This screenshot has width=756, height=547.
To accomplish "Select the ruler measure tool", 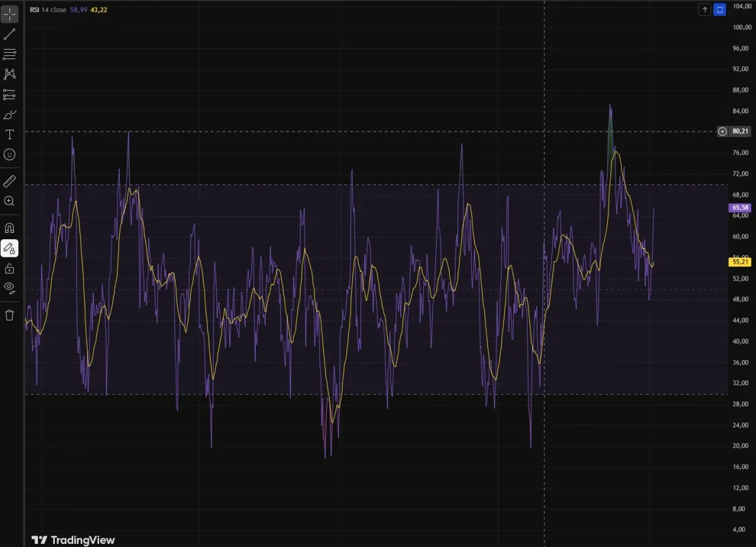I will tap(9, 182).
